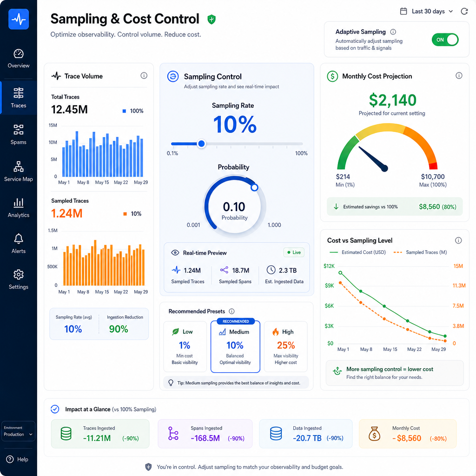Screen dimensions: 476x476
Task: Click the Ingestion Reduction 90% value
Action: click(119, 329)
